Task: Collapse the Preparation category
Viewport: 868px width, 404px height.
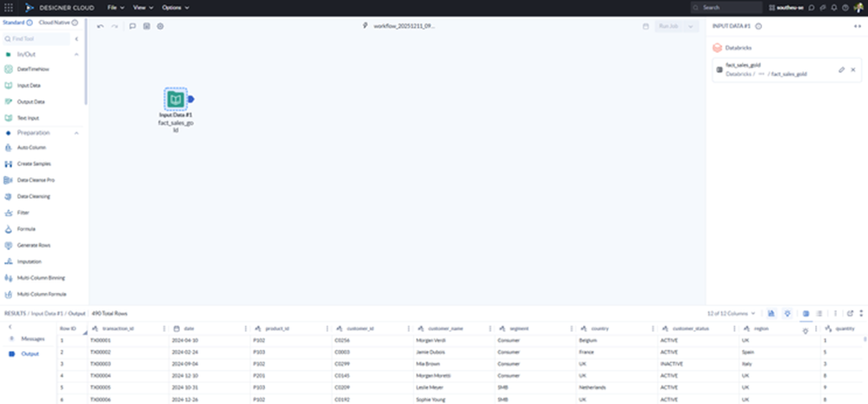Action: [76, 133]
